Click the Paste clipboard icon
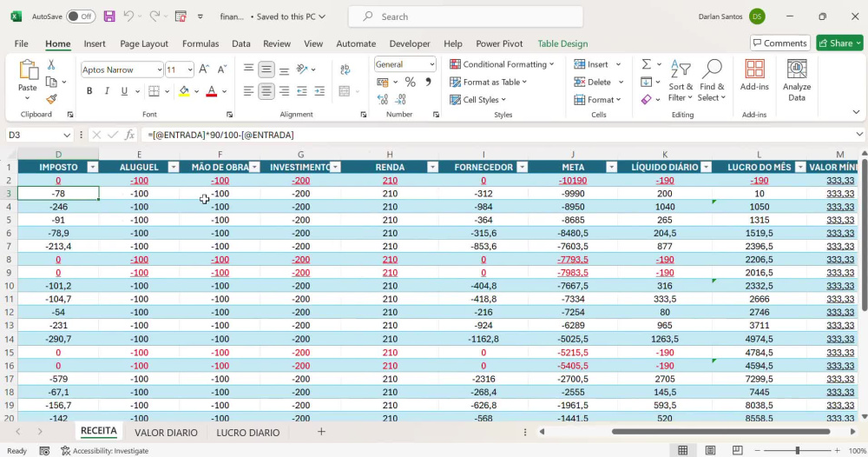The height and width of the screenshot is (457, 868). [28, 70]
